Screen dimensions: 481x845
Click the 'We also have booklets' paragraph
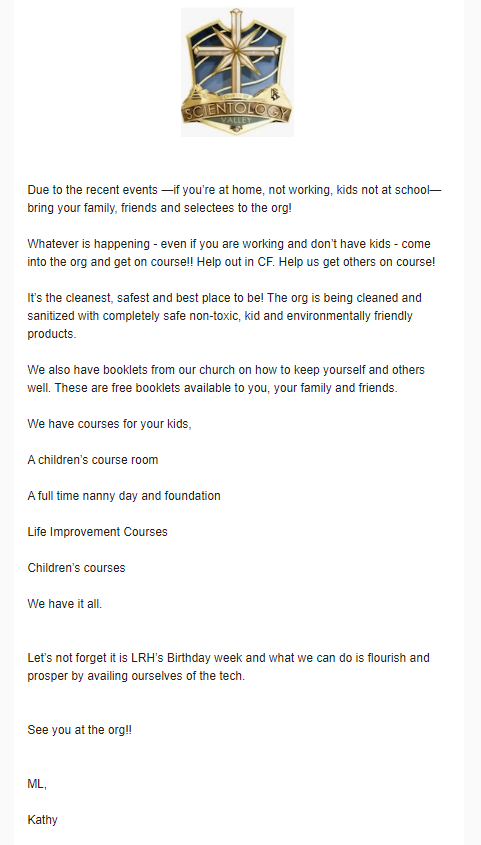pos(226,378)
